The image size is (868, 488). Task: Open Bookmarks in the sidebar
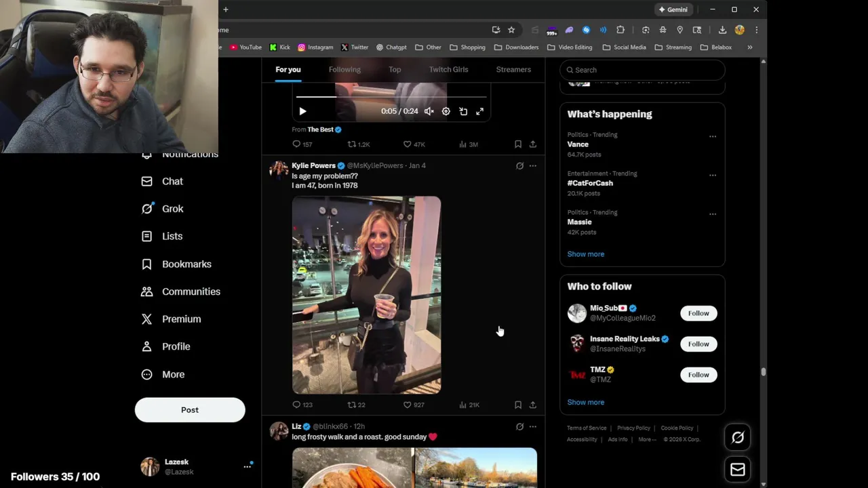point(176,264)
